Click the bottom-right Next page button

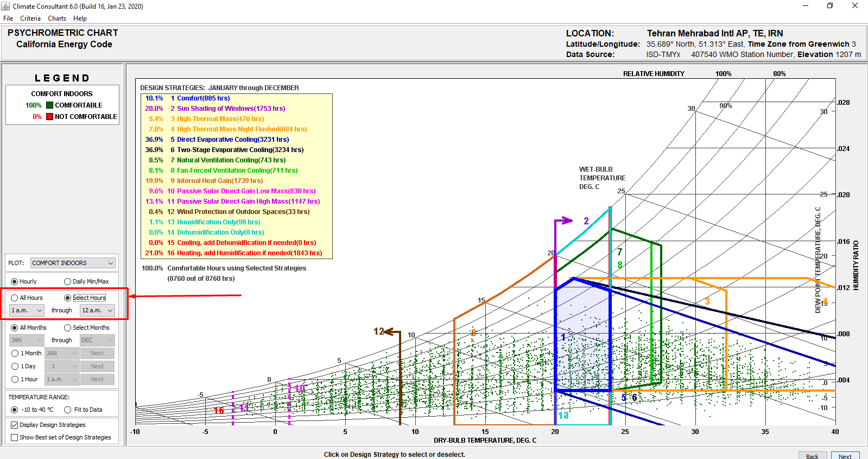coord(845,456)
